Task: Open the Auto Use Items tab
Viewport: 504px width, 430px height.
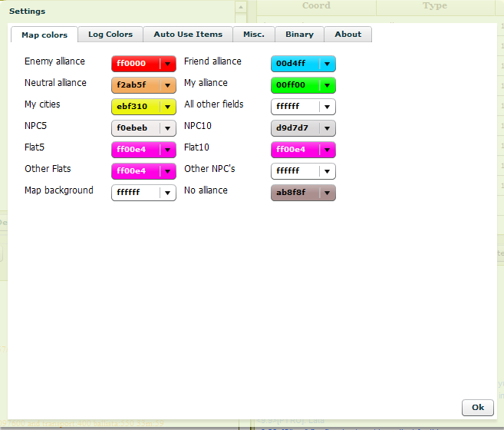Action: pyautogui.click(x=188, y=35)
